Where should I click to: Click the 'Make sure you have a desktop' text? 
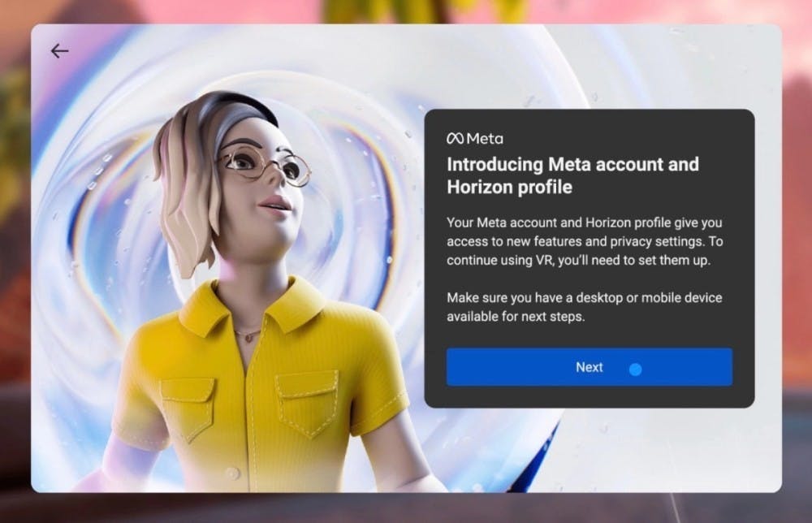pyautogui.click(x=584, y=307)
